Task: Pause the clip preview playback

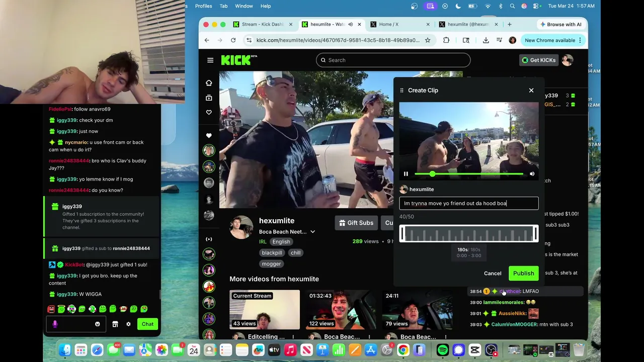Action: pos(406,174)
